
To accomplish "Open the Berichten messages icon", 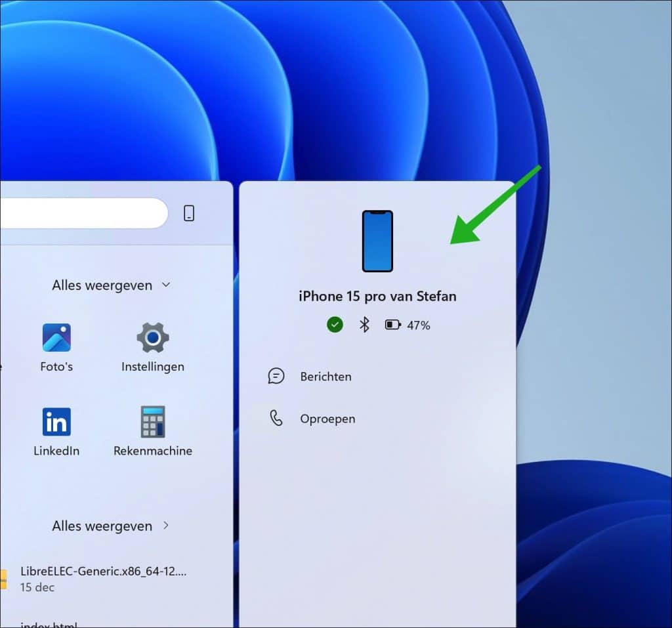I will pyautogui.click(x=276, y=376).
